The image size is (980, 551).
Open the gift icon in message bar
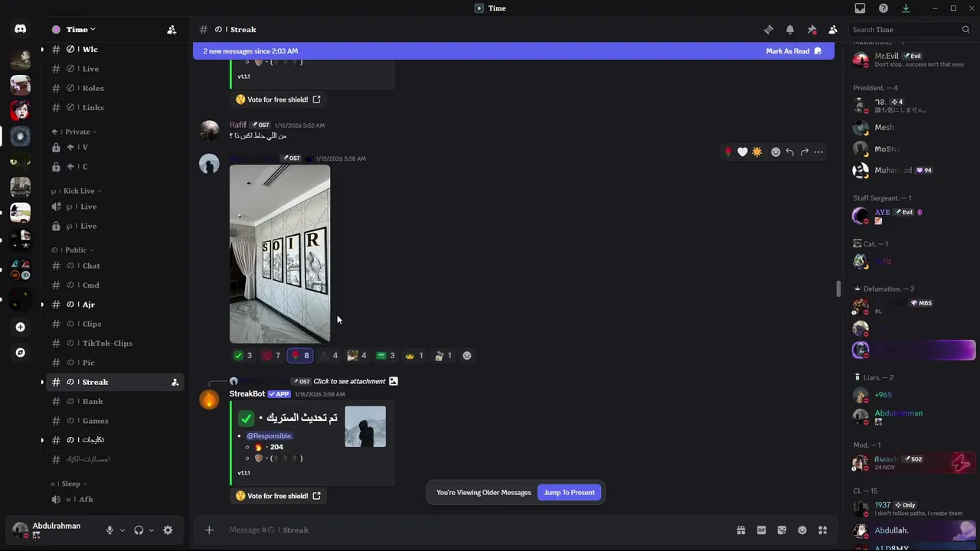point(741,530)
